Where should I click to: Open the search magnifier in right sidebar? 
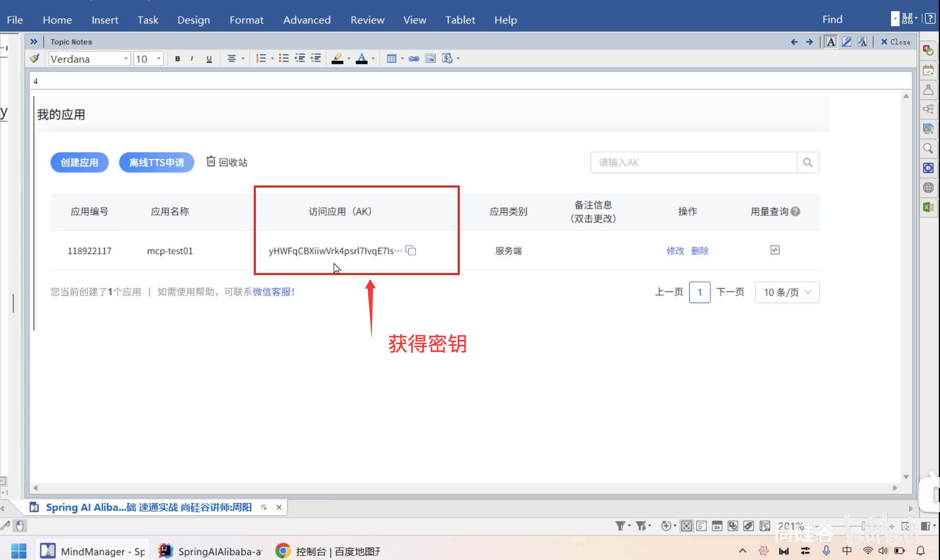coord(928,148)
